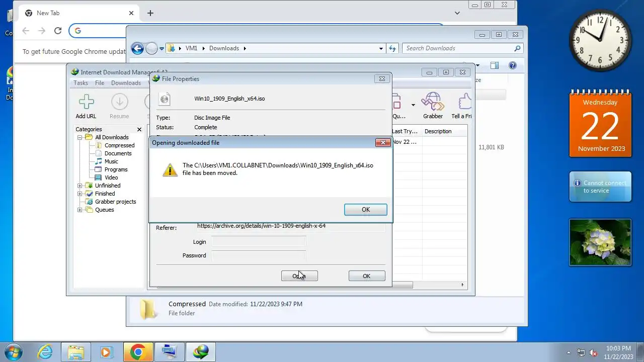Open the Windows Start menu
The image size is (644, 362).
15,351
